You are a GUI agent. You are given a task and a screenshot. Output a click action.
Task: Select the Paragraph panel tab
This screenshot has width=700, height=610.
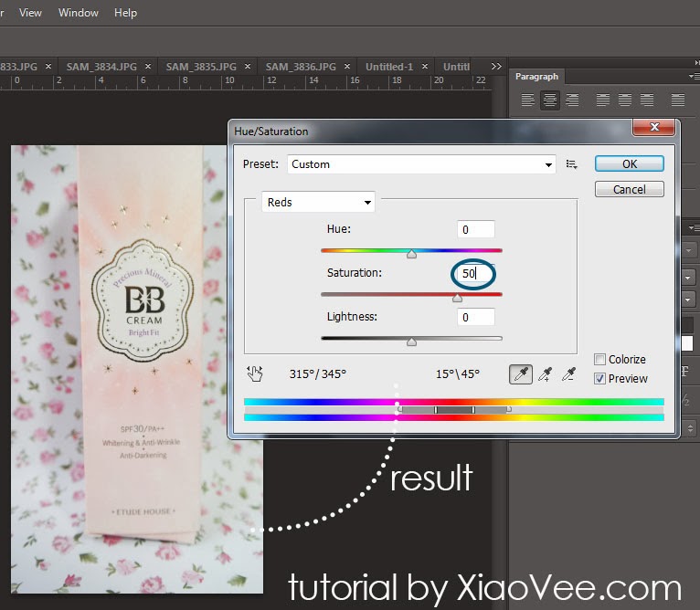click(x=536, y=77)
